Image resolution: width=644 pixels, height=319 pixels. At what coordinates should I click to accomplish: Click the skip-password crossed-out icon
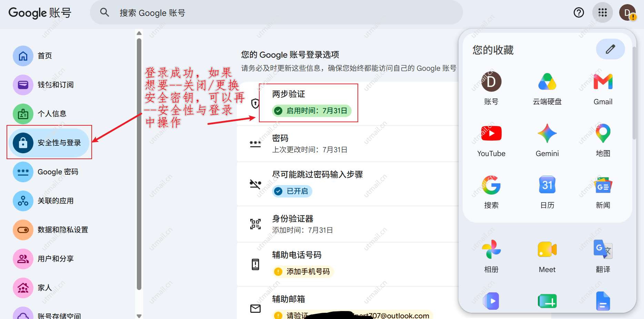(x=255, y=184)
